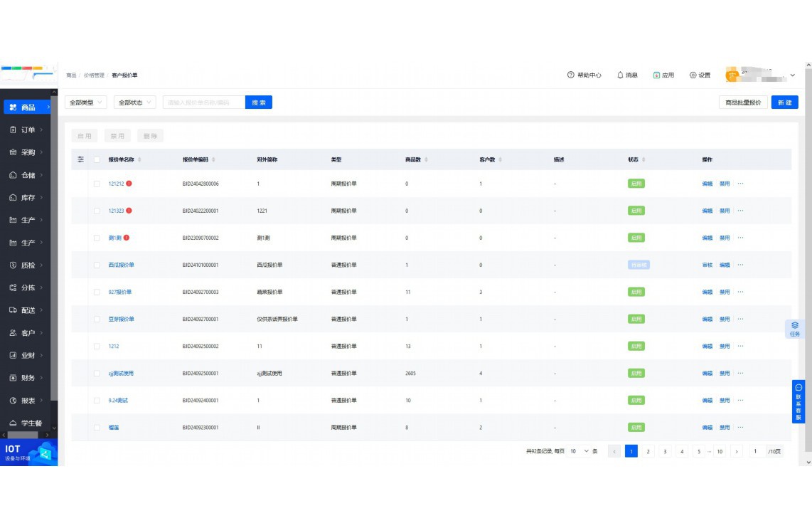Open the 全部状态 status dropdown
The image size is (812, 528).
click(x=134, y=102)
